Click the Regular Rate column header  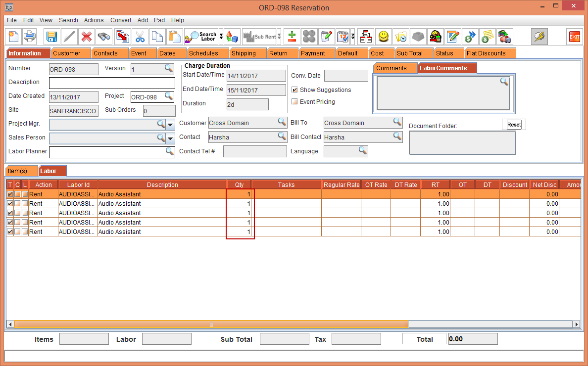coord(341,184)
